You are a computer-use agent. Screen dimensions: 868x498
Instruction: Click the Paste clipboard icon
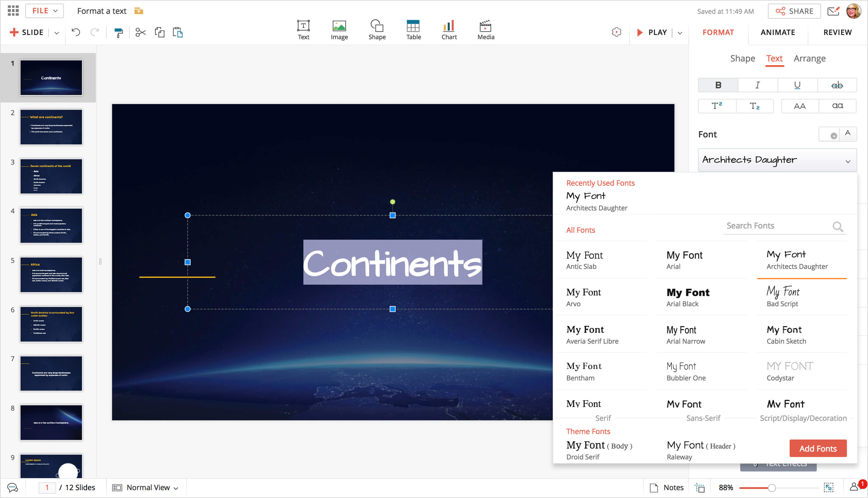[x=178, y=33]
